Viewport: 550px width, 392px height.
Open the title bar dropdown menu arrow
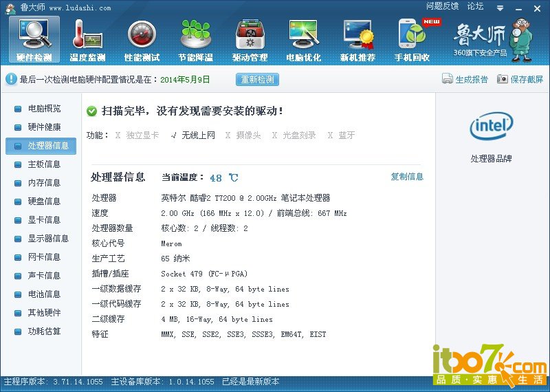(500, 8)
